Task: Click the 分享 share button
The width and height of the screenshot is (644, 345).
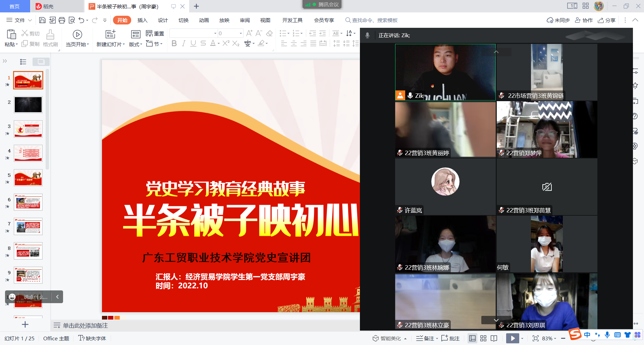Action: point(607,20)
